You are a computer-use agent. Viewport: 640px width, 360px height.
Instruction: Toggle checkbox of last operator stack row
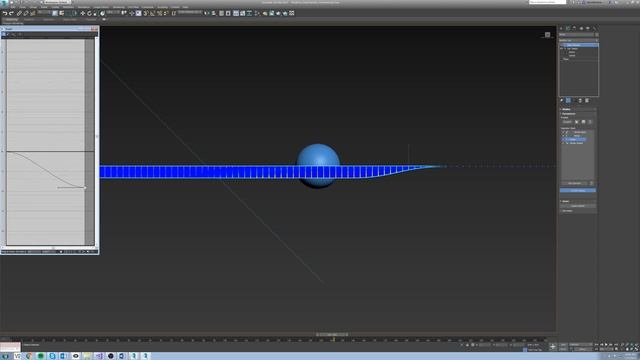pyautogui.click(x=563, y=143)
